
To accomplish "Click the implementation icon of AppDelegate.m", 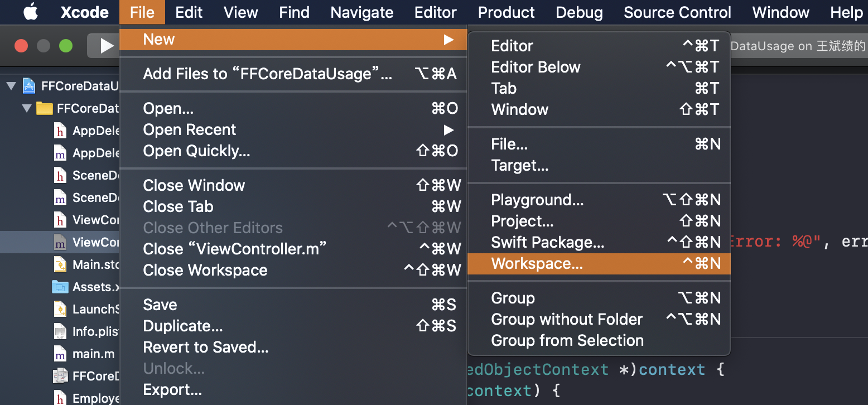I will [60, 153].
